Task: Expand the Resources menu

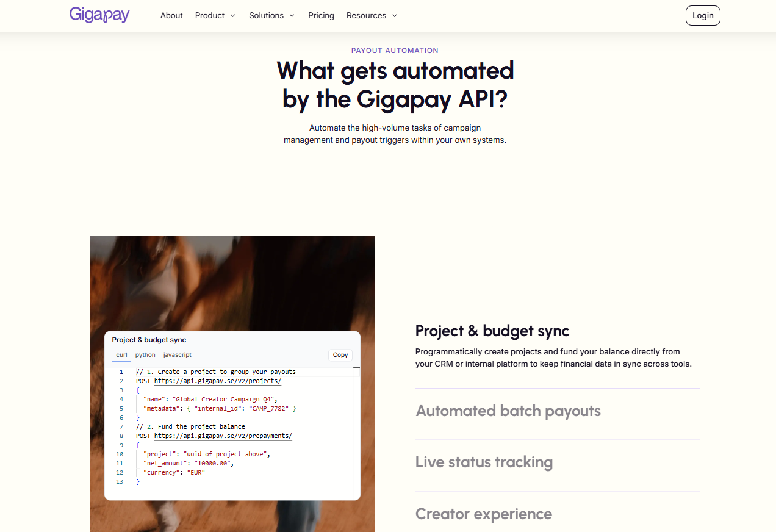Action: pyautogui.click(x=372, y=16)
